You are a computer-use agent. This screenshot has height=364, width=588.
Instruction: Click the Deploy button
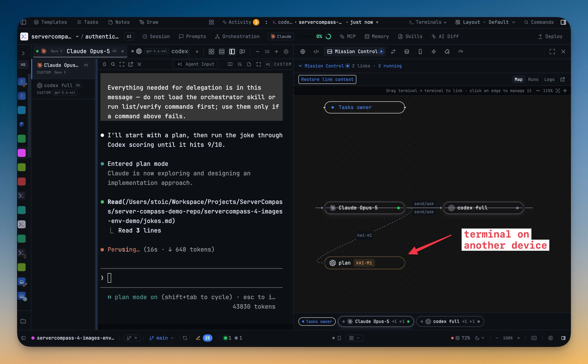[x=550, y=36]
